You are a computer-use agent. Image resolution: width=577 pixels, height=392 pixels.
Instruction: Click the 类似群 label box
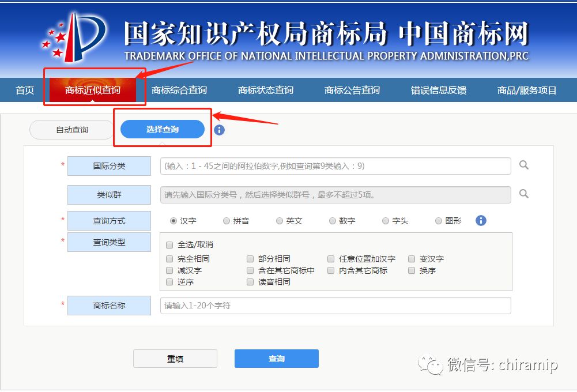click(x=109, y=195)
